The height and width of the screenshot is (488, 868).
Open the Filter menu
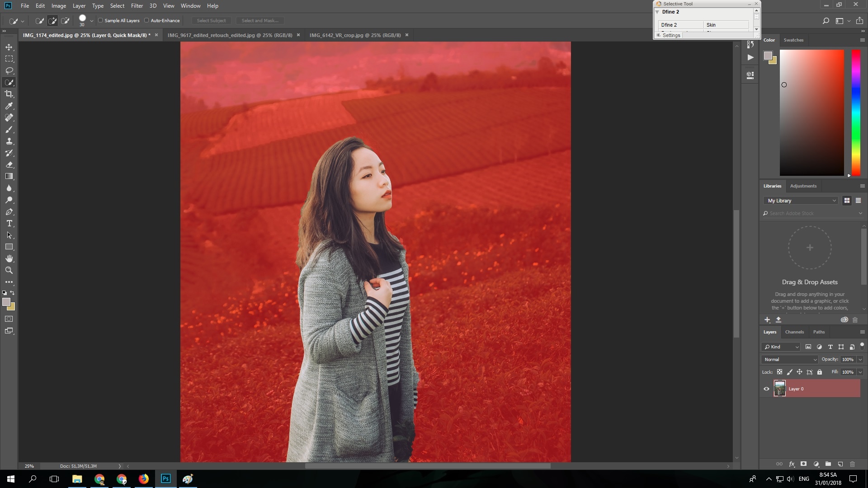pyautogui.click(x=137, y=5)
